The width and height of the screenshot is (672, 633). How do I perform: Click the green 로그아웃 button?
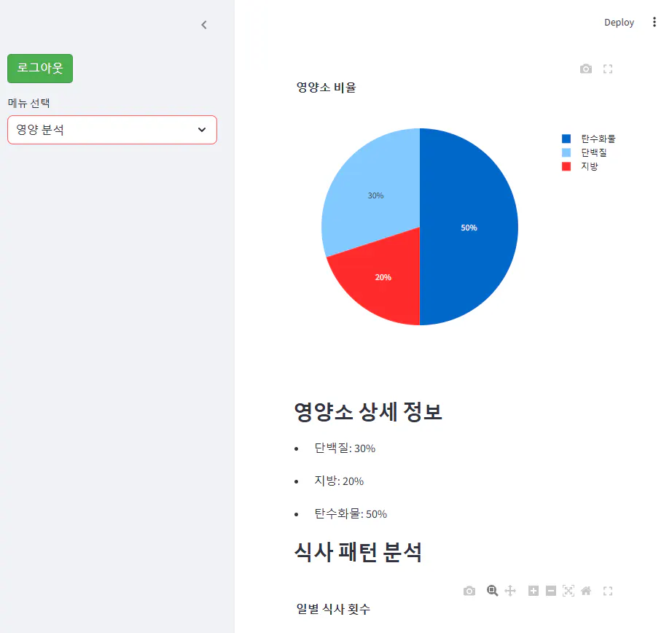tap(40, 69)
